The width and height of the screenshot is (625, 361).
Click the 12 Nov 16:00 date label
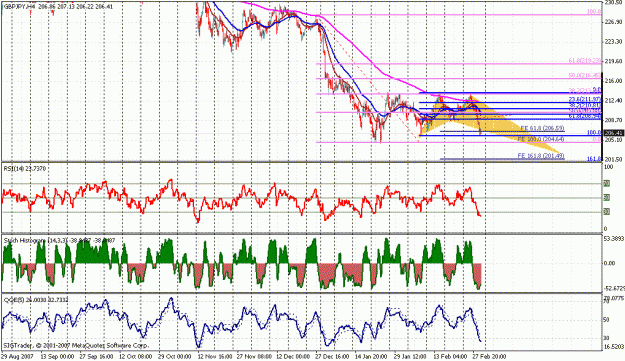pyautogui.click(x=215, y=356)
